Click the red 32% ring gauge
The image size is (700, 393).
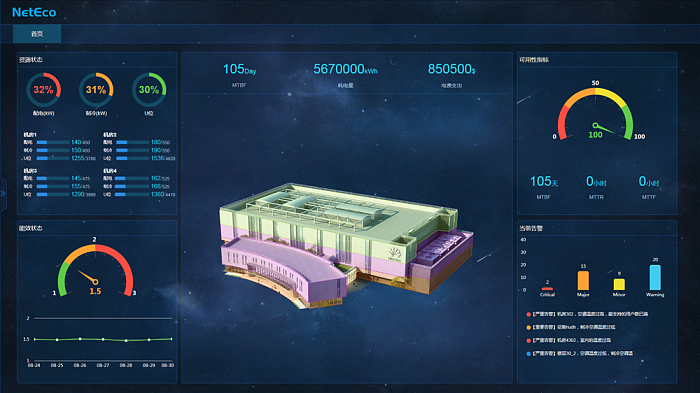point(43,90)
